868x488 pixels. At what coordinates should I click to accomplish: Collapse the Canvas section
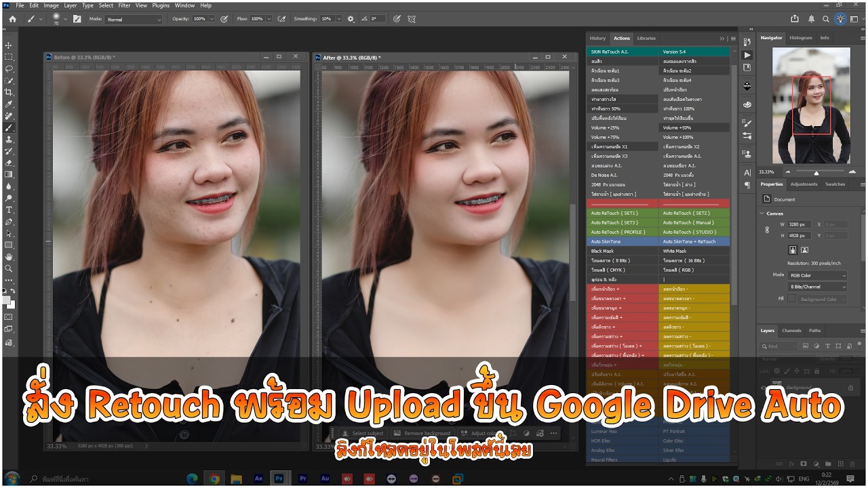762,213
